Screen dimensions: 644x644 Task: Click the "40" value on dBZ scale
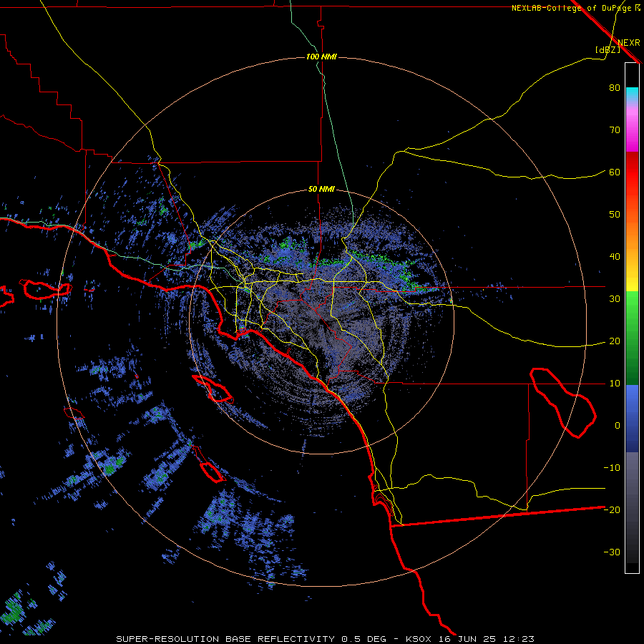point(615,257)
